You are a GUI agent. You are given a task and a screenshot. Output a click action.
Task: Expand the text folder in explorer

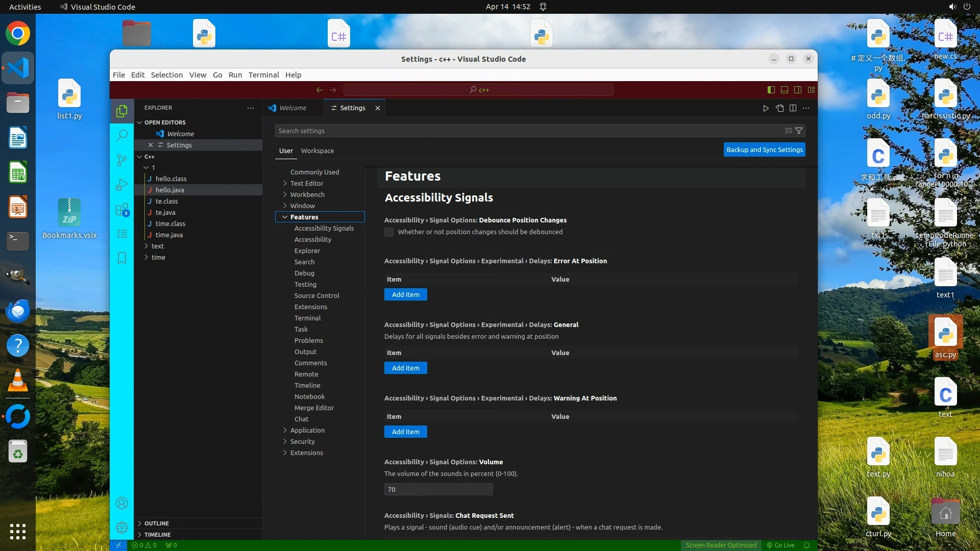tap(157, 246)
